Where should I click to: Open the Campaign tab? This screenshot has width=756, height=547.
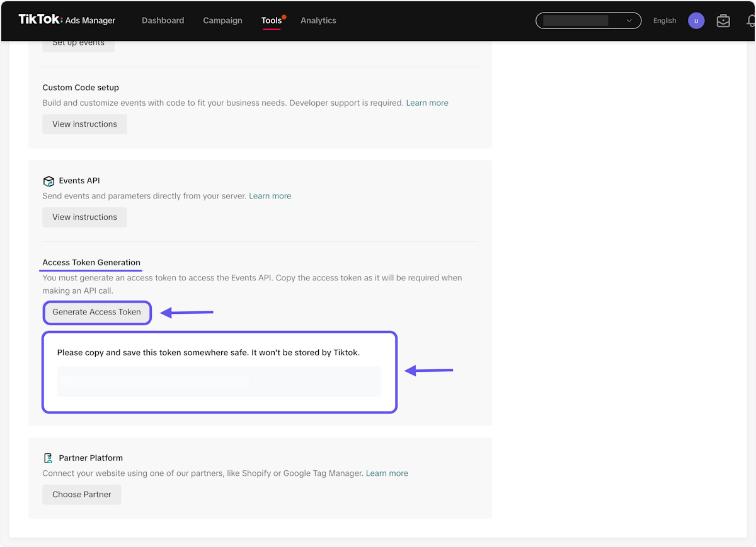222,21
